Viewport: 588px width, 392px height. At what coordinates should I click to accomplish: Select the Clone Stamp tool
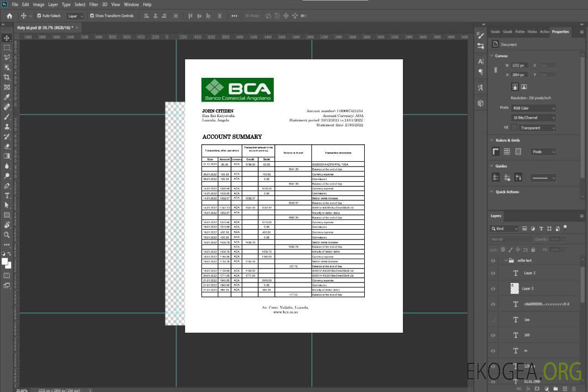click(x=7, y=126)
